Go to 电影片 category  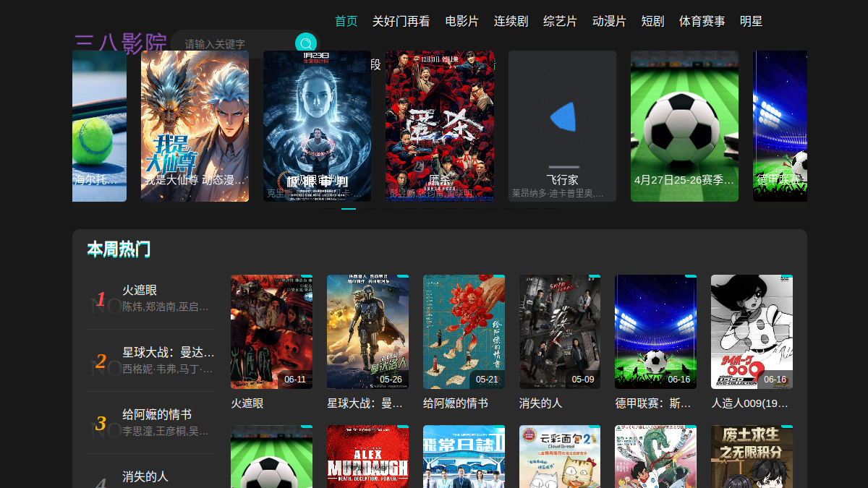coord(462,21)
